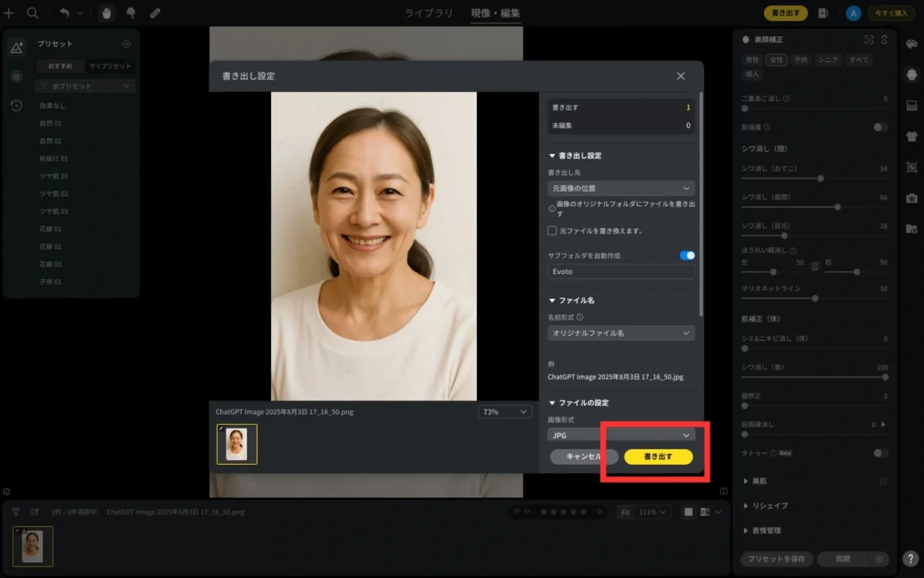Open the 名前形式 dropdown showing オリジナルファイル名
This screenshot has width=924, height=578.
tap(621, 333)
